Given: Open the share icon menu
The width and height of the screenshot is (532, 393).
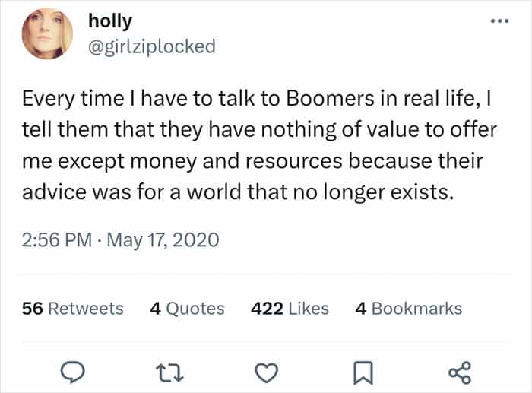Looking at the screenshot, I should pos(460,372).
